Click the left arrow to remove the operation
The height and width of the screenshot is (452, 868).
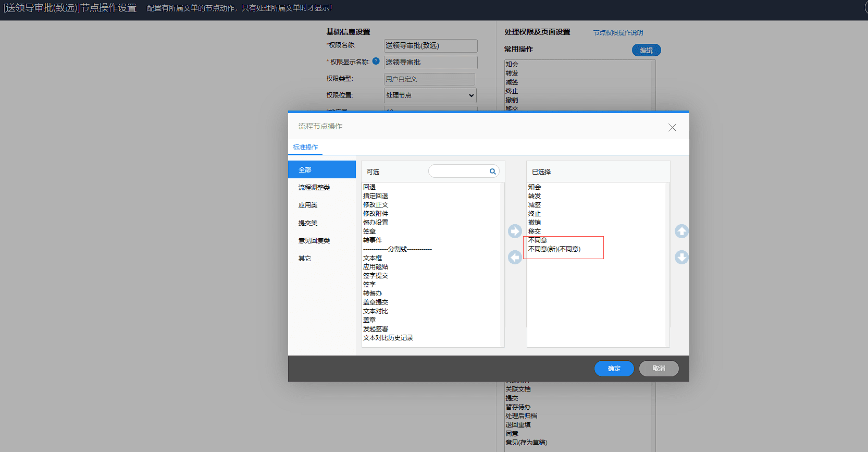point(515,257)
